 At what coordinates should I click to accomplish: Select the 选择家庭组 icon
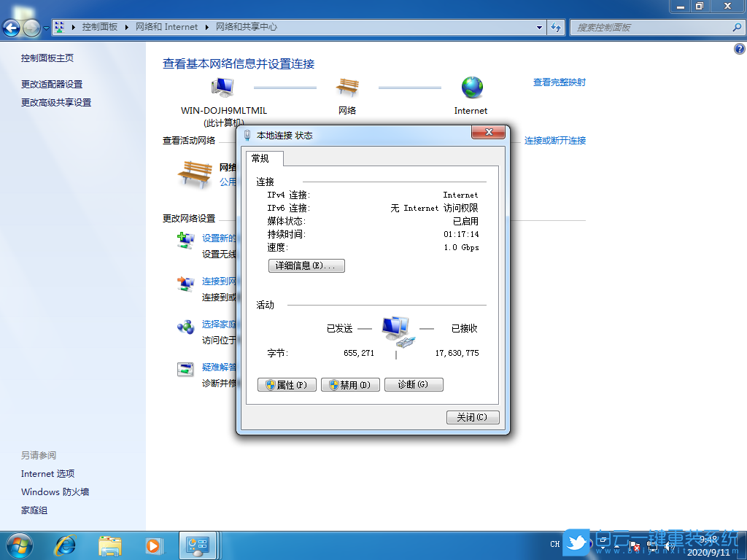pyautogui.click(x=185, y=326)
